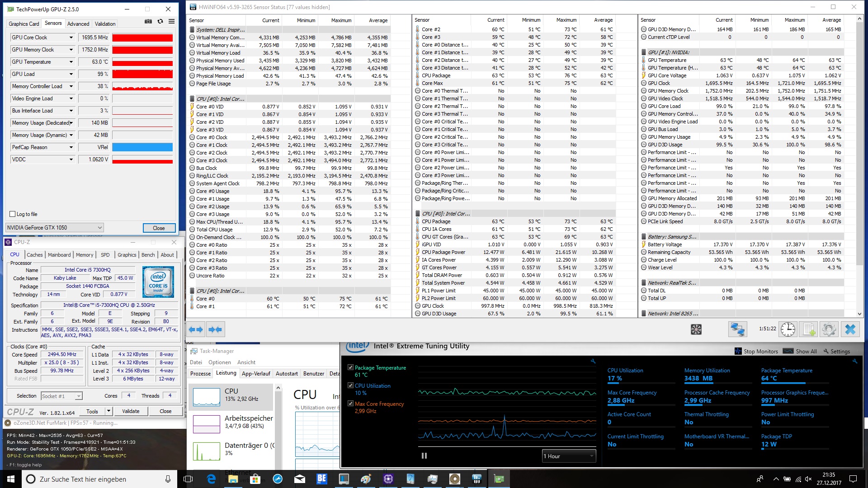Click the GPU-Z refresh icon
Viewport: 868px width, 488px height.
click(160, 21)
